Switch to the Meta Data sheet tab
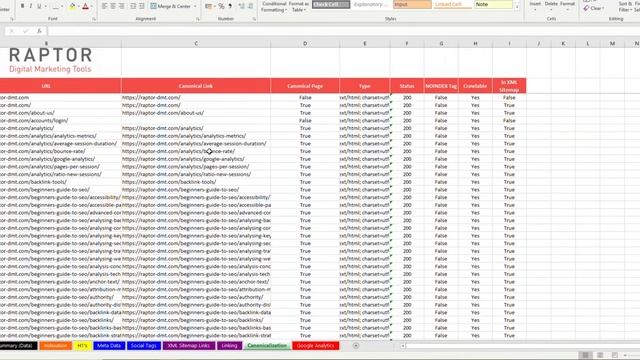The width and height of the screenshot is (640, 360). pos(109,346)
